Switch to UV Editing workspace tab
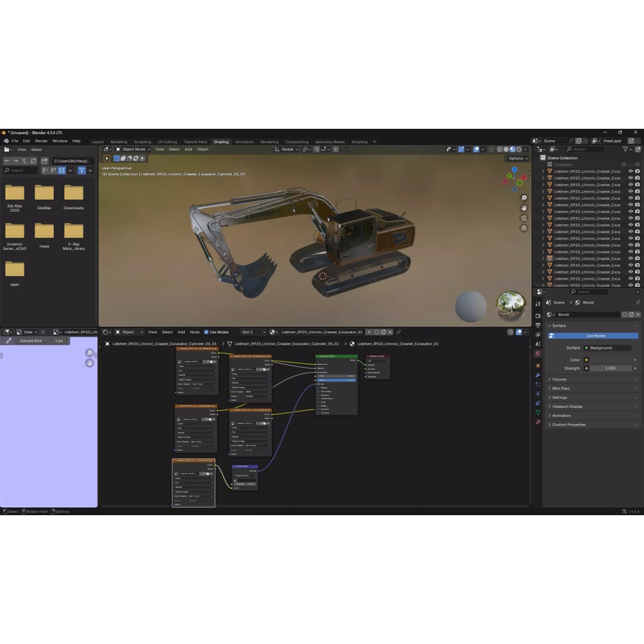Viewport: 644px width, 644px height. coord(167,142)
